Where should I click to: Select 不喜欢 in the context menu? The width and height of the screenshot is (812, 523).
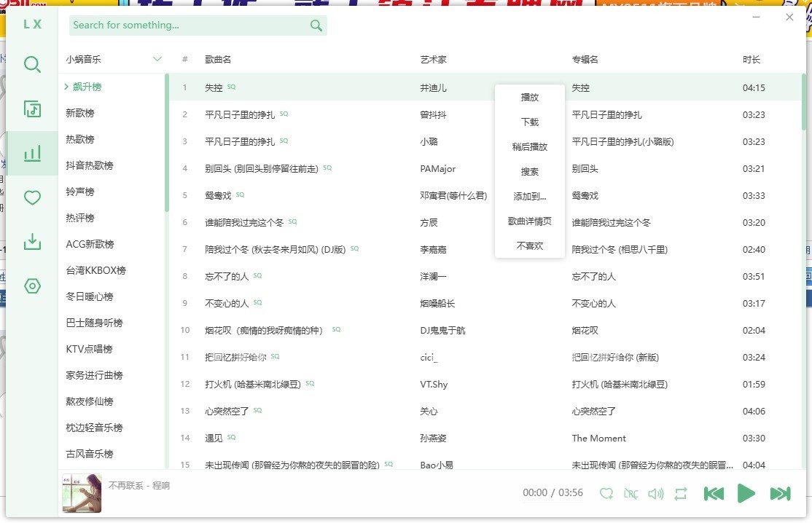[530, 246]
